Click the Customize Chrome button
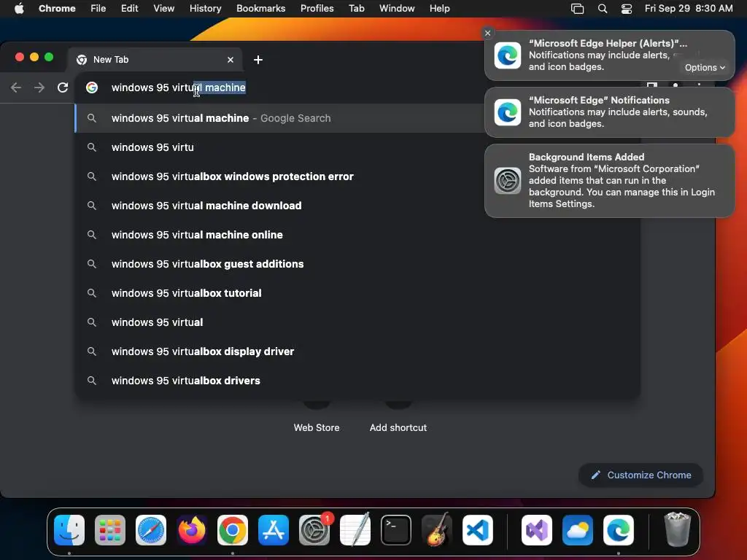 point(640,475)
